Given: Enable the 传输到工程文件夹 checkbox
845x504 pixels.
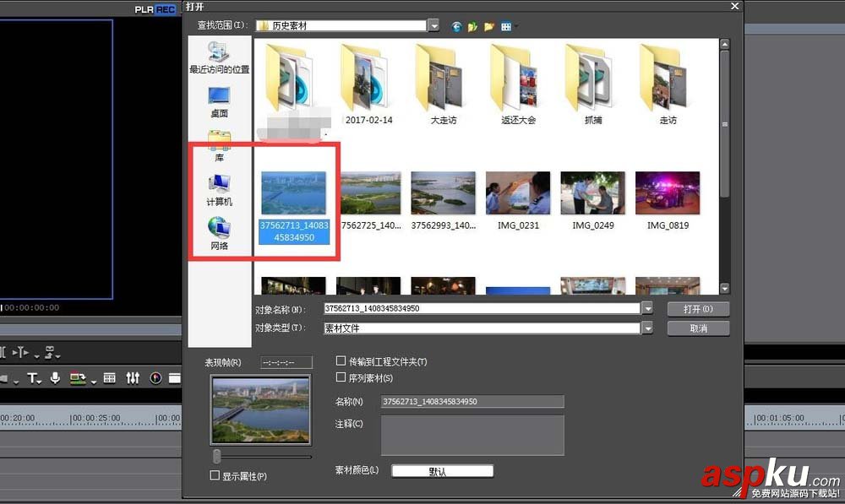Looking at the screenshot, I should coord(341,361).
